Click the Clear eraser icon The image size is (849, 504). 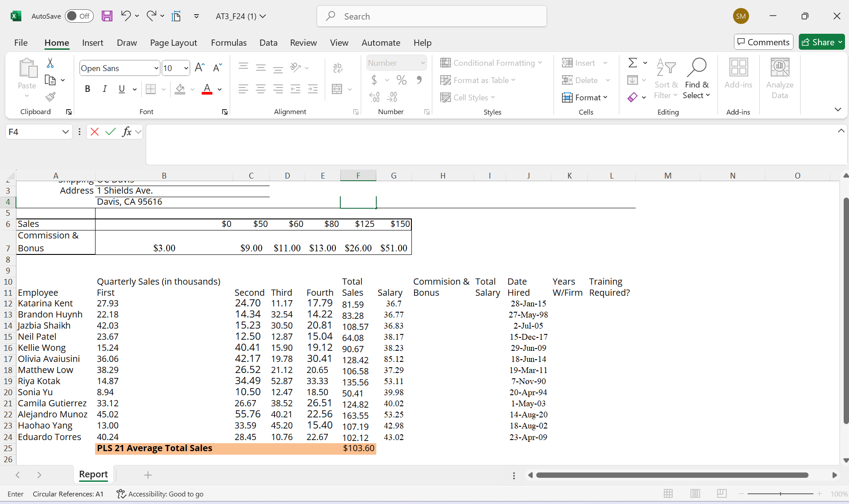click(633, 97)
